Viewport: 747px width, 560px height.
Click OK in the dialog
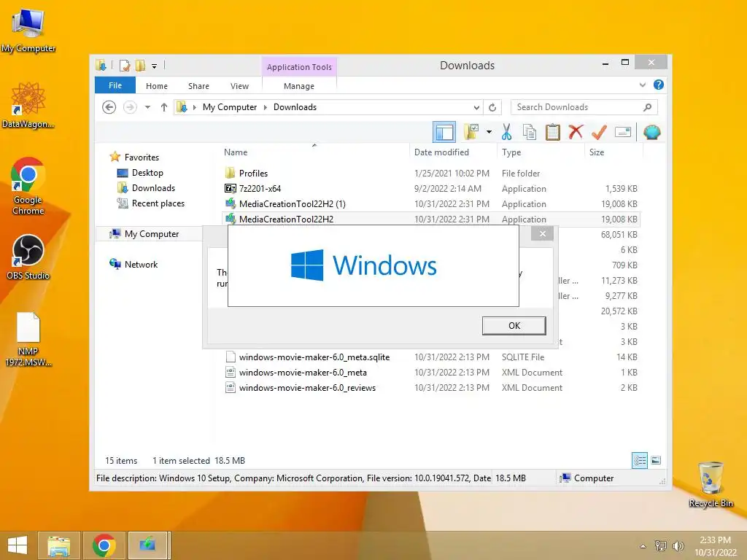pos(514,326)
